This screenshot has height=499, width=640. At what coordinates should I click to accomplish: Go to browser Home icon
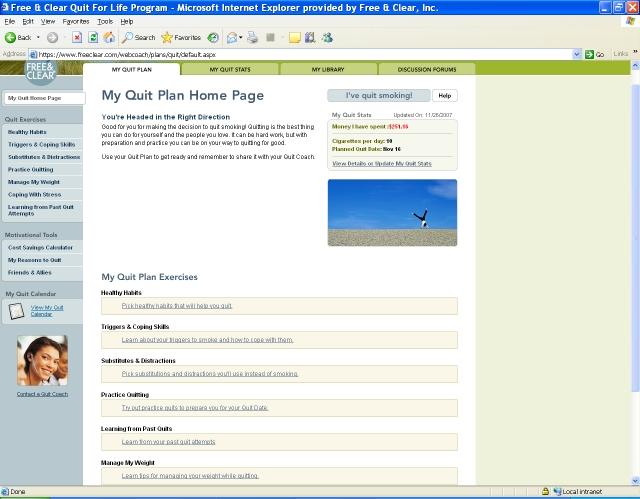[x=108, y=37]
